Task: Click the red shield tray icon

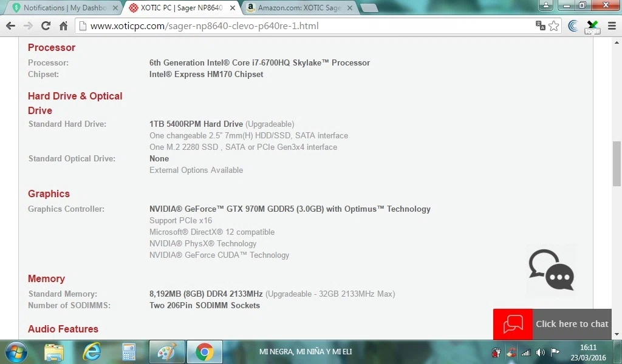Action: pyautogui.click(x=511, y=352)
